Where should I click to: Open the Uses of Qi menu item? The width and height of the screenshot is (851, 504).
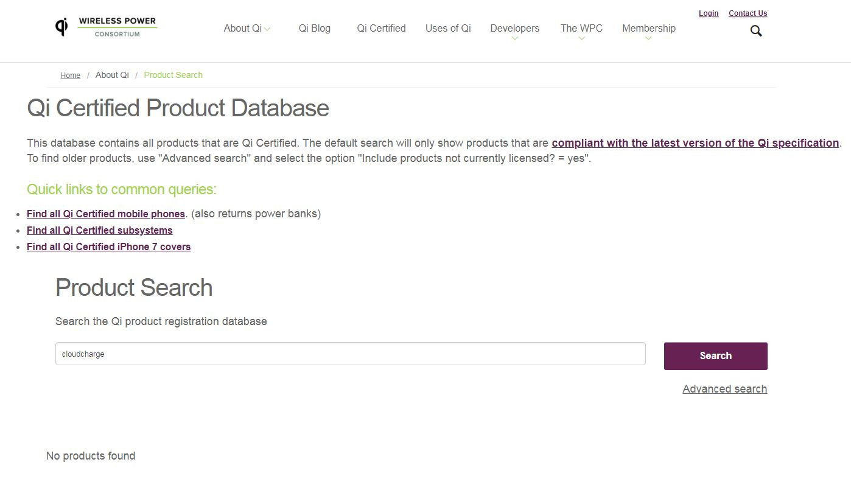448,28
